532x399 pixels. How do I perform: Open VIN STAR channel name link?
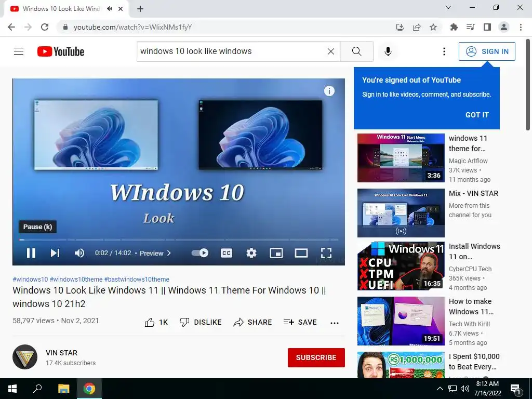pos(61,353)
